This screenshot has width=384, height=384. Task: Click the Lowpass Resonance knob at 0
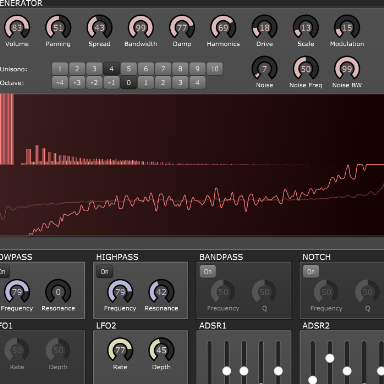(x=58, y=292)
